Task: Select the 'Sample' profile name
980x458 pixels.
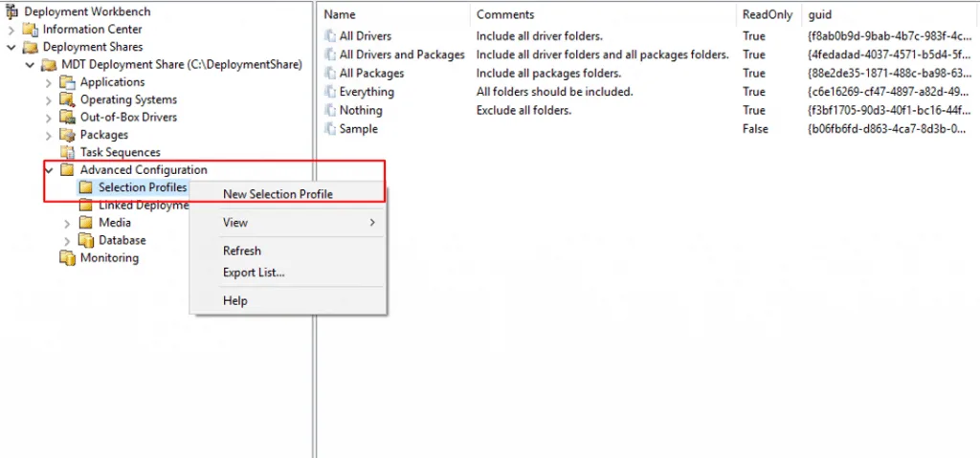Action: click(358, 129)
